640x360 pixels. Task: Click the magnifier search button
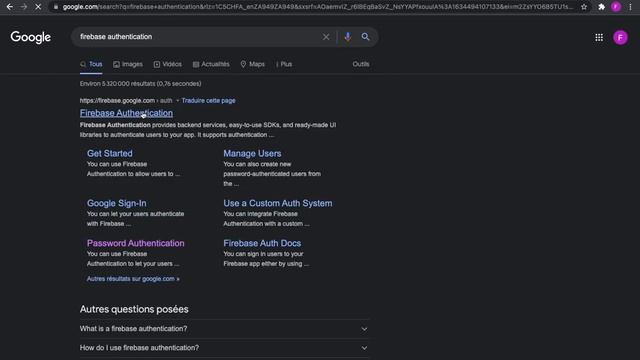(x=366, y=37)
